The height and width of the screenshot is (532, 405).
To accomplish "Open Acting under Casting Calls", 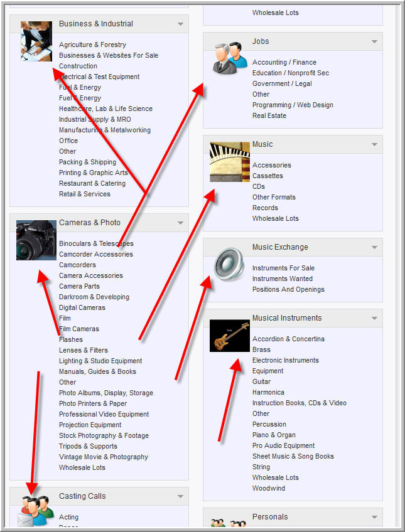I will pos(68,517).
